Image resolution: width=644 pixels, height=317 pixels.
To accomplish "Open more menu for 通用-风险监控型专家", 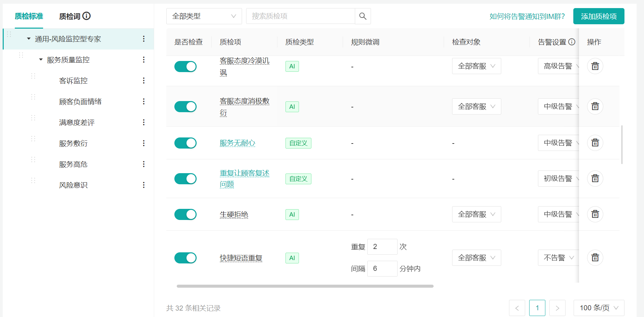I will (144, 39).
